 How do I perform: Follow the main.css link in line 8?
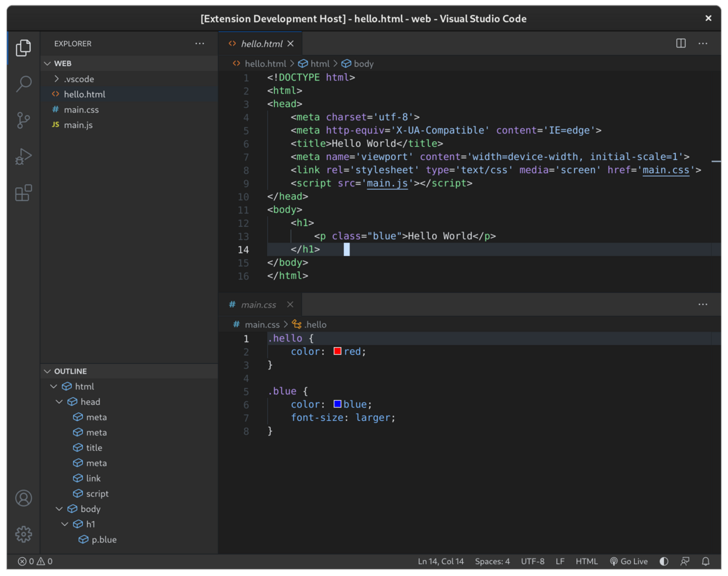pyautogui.click(x=666, y=170)
